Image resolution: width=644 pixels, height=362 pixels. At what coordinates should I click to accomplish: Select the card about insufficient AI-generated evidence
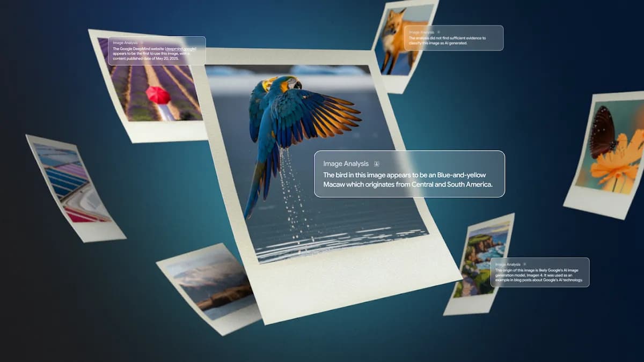[x=453, y=38]
